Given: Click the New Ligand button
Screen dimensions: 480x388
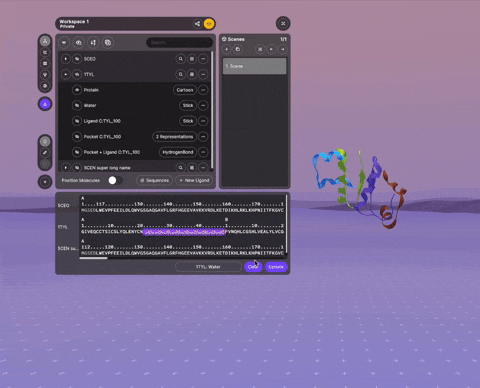Looking at the screenshot, I should [194, 180].
